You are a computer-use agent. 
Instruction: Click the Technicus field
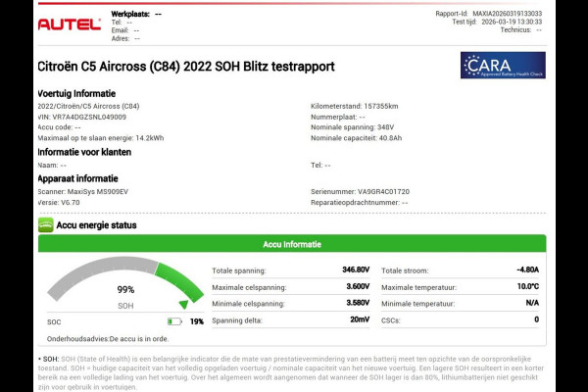(x=521, y=30)
